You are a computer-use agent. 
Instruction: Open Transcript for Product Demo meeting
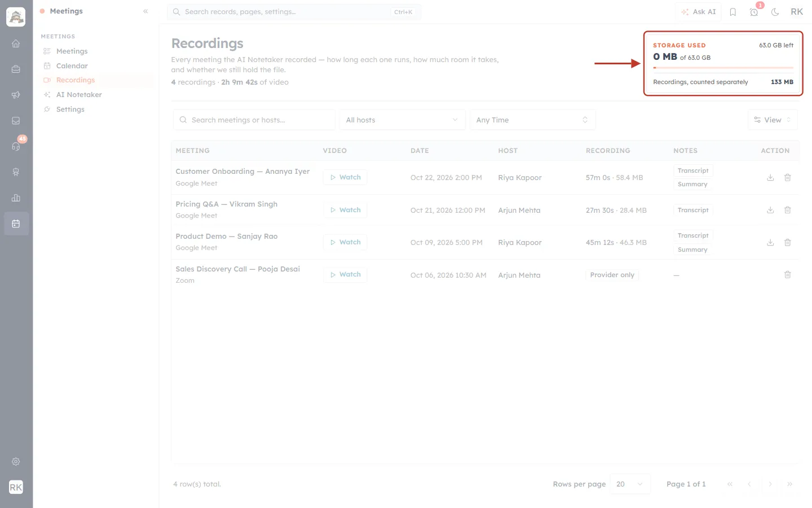(x=693, y=235)
